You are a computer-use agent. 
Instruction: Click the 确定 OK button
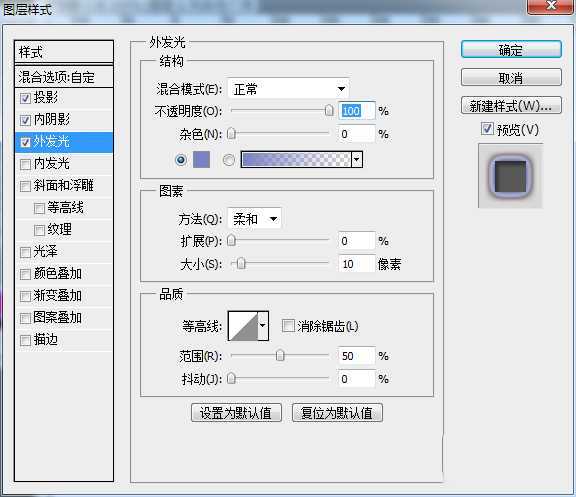click(x=511, y=50)
